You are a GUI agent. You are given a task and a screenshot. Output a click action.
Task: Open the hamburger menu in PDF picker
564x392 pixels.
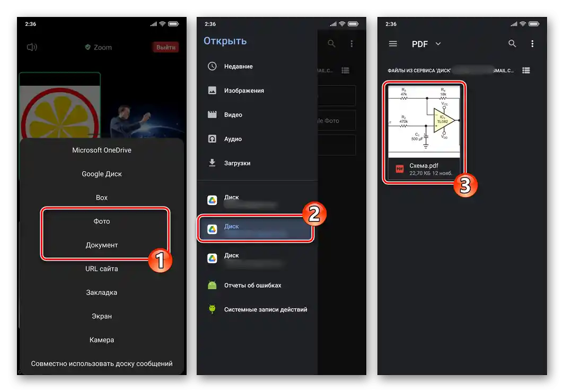[x=393, y=44]
